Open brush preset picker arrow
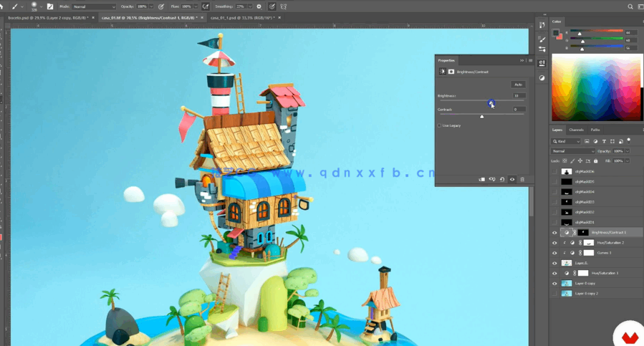 (41, 6)
